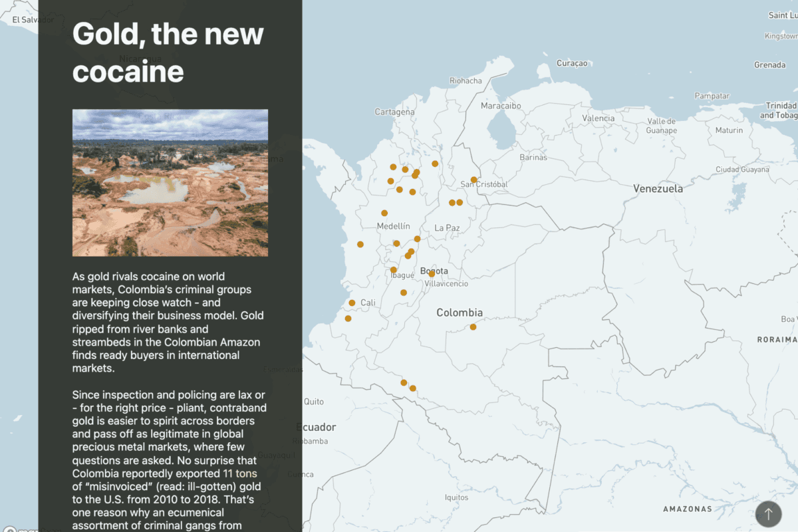This screenshot has height=532, width=798.
Task: Click the Maturín map label
Action: [730, 130]
